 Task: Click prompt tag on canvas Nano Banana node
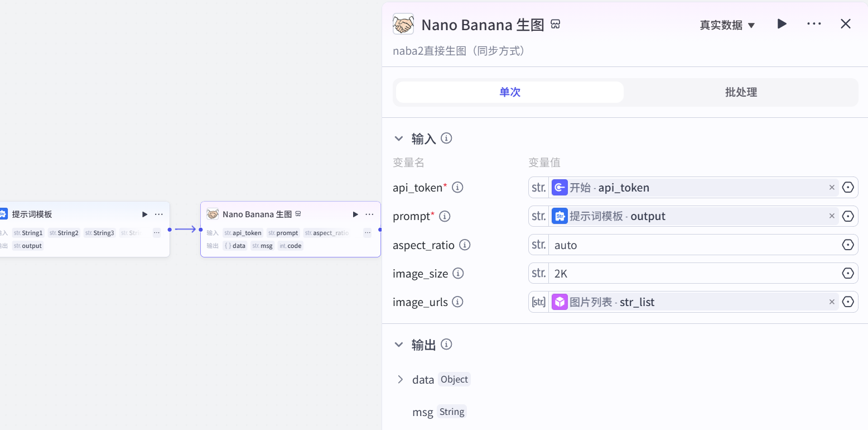[283, 233]
